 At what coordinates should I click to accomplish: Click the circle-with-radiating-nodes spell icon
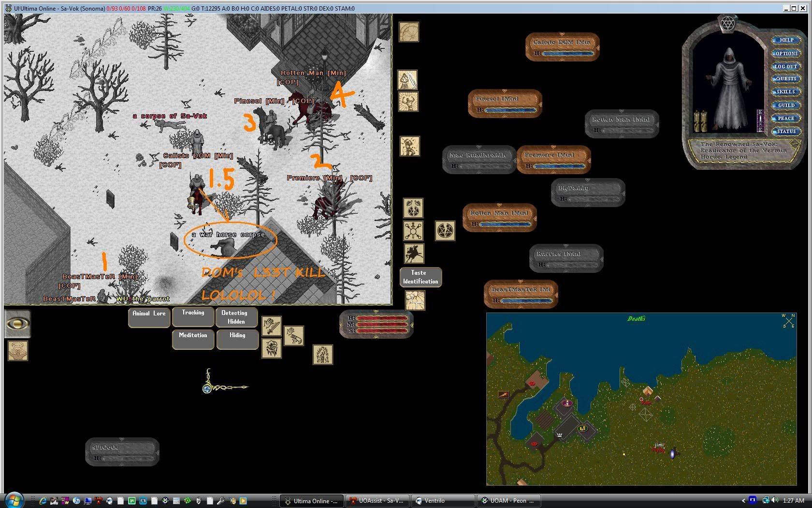point(413,231)
